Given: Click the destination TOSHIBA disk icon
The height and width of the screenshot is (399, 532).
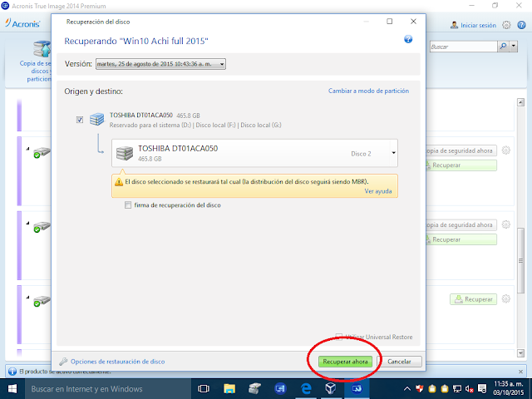Looking at the screenshot, I should 125,153.
